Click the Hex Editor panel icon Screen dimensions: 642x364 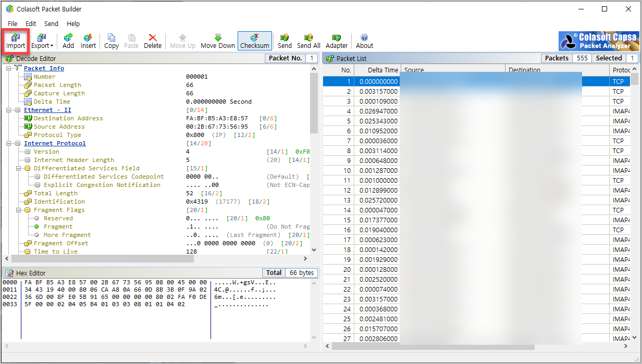coord(9,273)
